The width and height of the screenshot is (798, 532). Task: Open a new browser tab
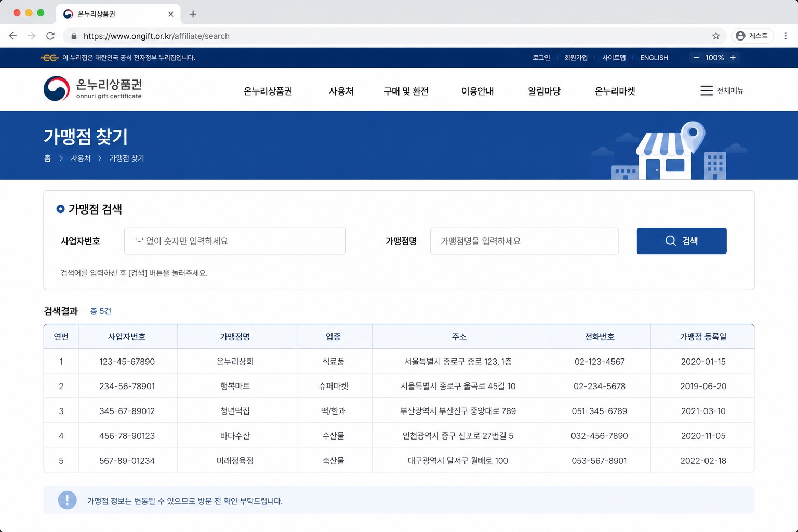pyautogui.click(x=193, y=14)
